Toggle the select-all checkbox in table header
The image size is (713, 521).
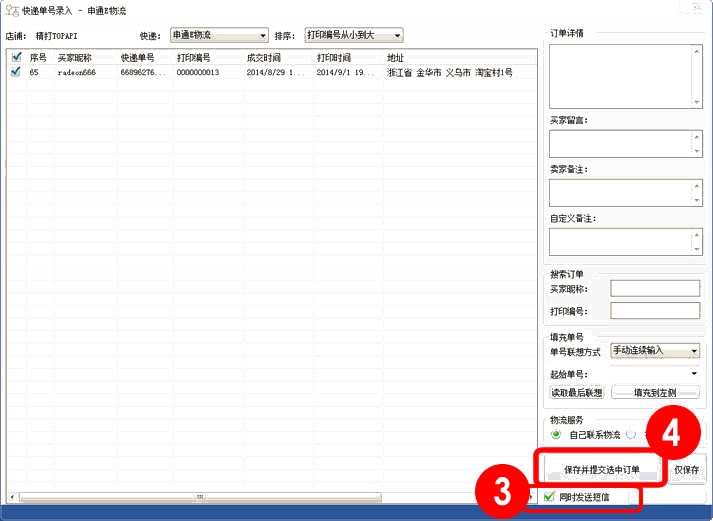coord(17,57)
